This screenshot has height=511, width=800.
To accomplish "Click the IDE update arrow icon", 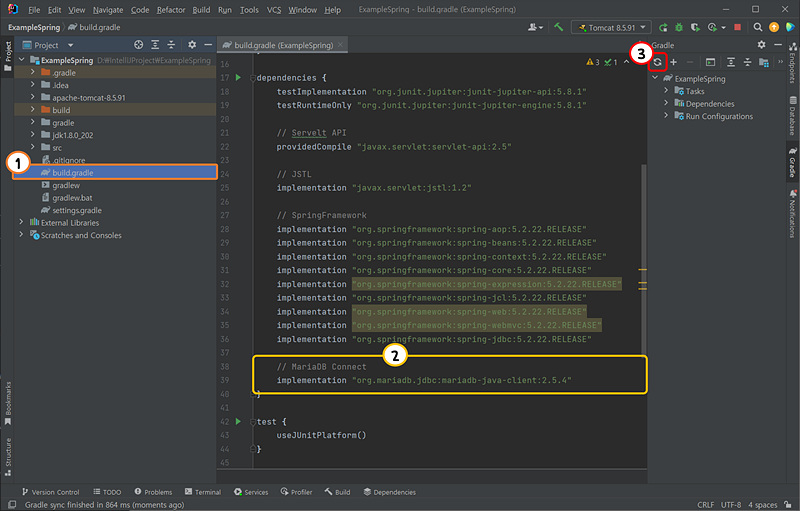I will 774,28.
